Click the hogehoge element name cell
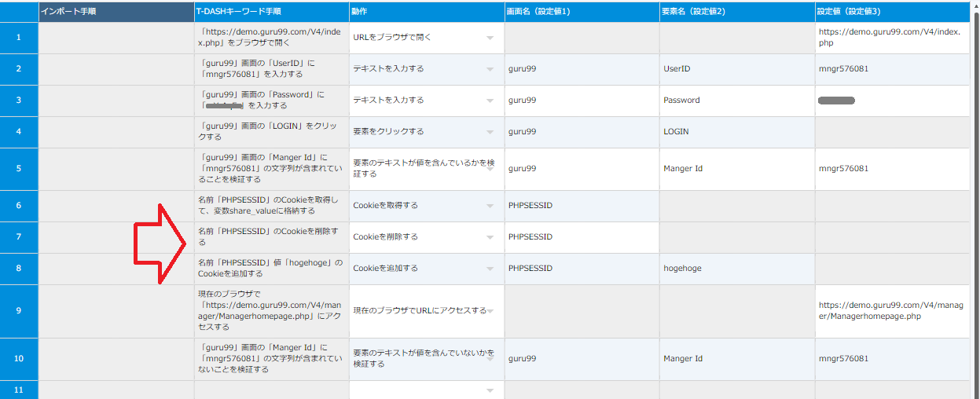 pos(737,269)
